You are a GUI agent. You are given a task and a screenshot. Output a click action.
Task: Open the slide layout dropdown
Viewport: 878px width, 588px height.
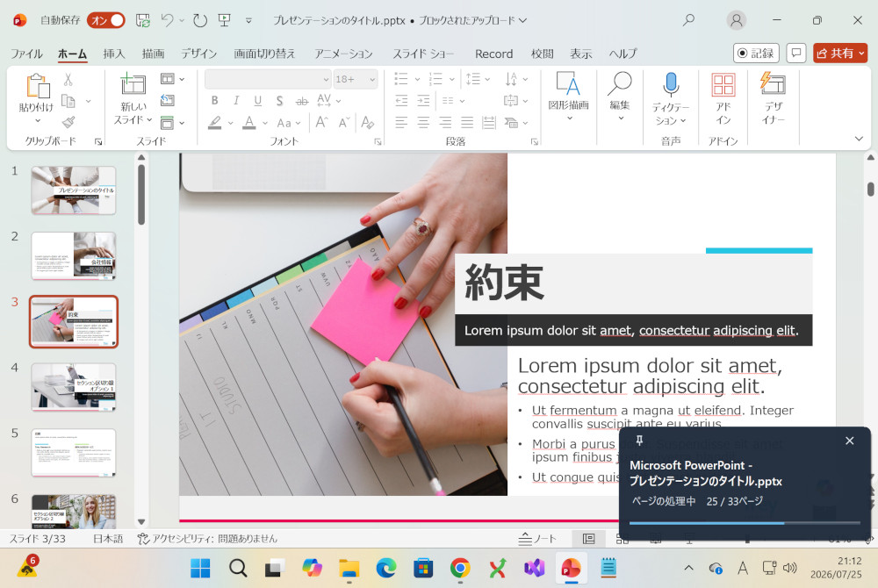point(172,79)
